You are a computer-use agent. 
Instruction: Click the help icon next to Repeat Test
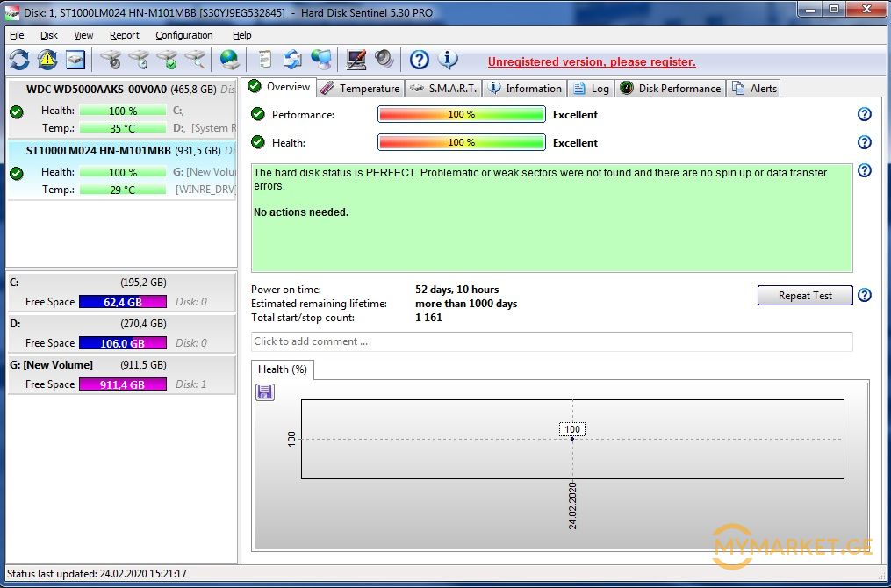pos(865,295)
